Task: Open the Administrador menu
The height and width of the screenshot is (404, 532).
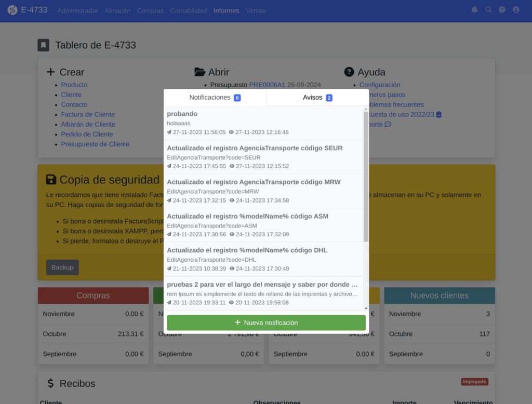Action: (x=77, y=10)
